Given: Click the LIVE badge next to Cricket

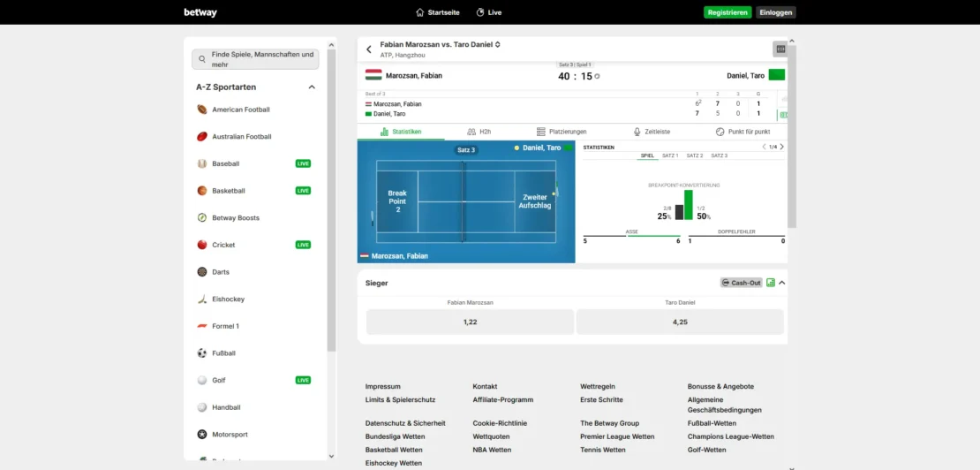Looking at the screenshot, I should click(303, 245).
